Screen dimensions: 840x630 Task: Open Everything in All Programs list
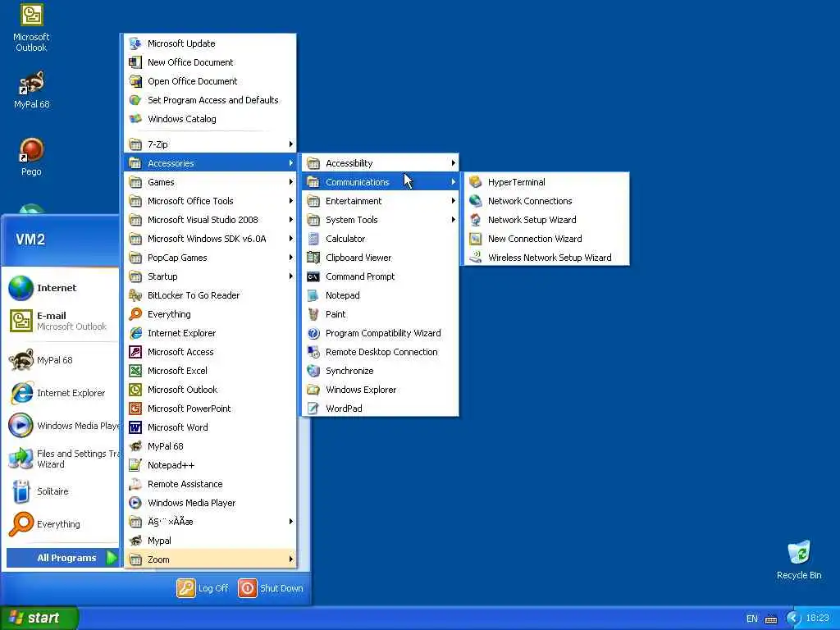pos(211,314)
